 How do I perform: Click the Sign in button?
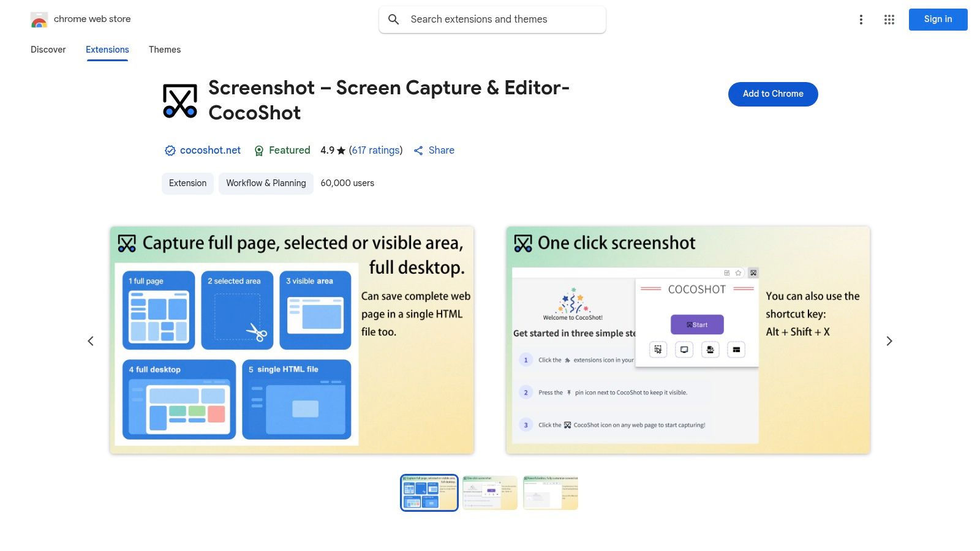tap(938, 19)
